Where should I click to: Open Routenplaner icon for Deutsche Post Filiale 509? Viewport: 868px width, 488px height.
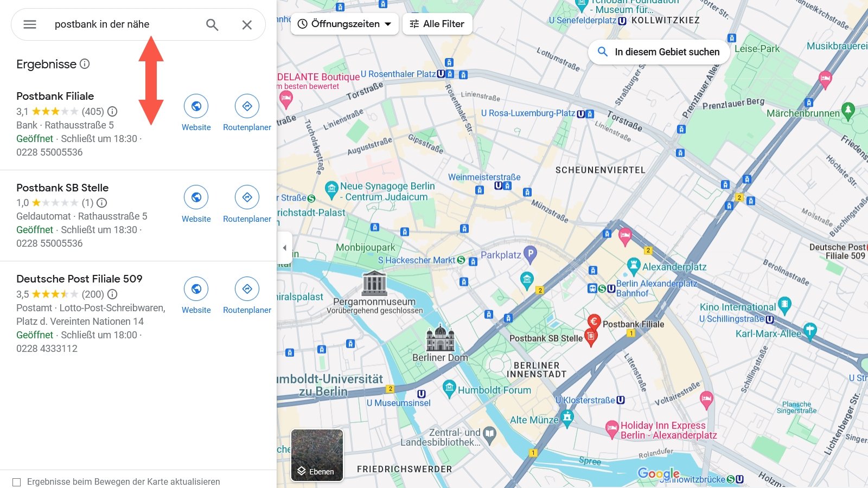(x=247, y=289)
